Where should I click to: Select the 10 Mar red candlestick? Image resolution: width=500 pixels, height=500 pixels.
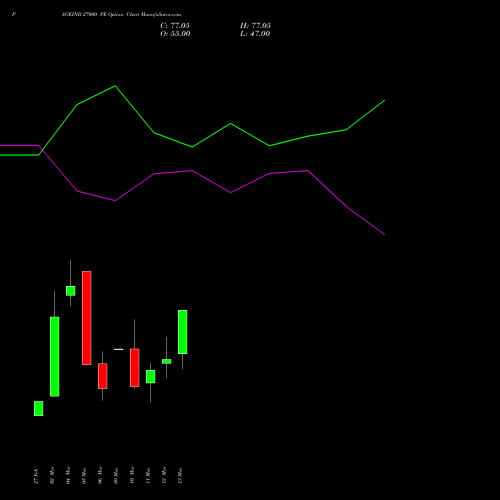coord(135,368)
